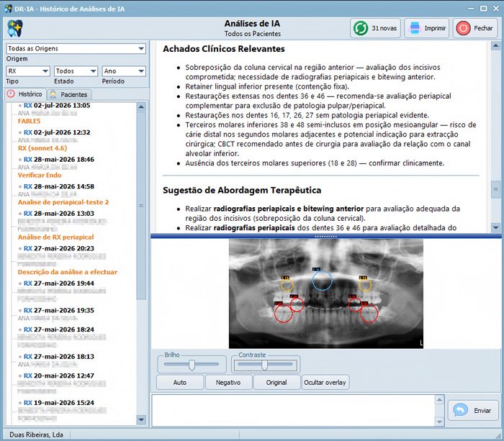Click scroll-down arrow of the analysis text

point(495,228)
